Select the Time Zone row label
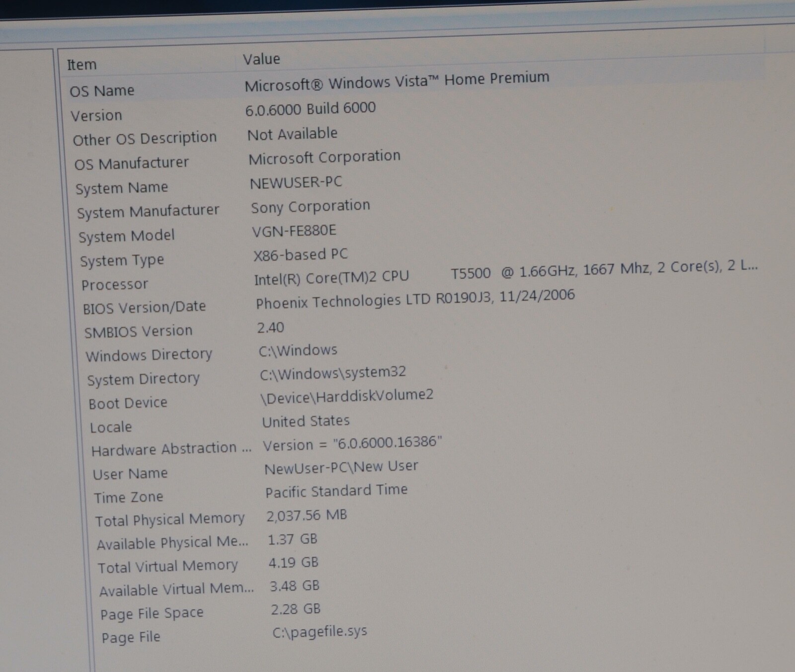Image resolution: width=795 pixels, height=672 pixels. (129, 498)
